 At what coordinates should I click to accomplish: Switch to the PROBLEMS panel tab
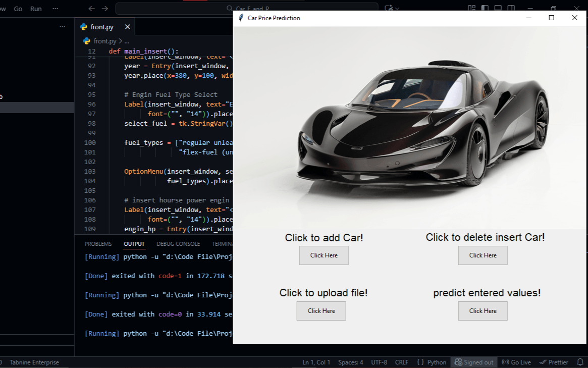(x=98, y=244)
